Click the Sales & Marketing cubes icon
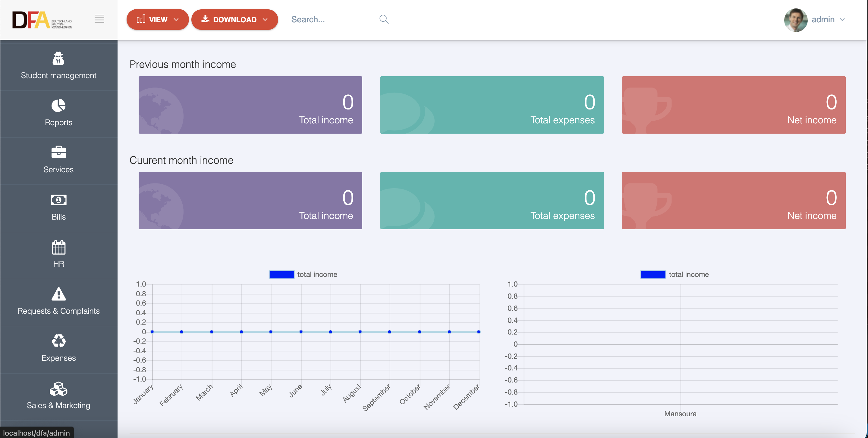The height and width of the screenshot is (438, 868). click(58, 389)
